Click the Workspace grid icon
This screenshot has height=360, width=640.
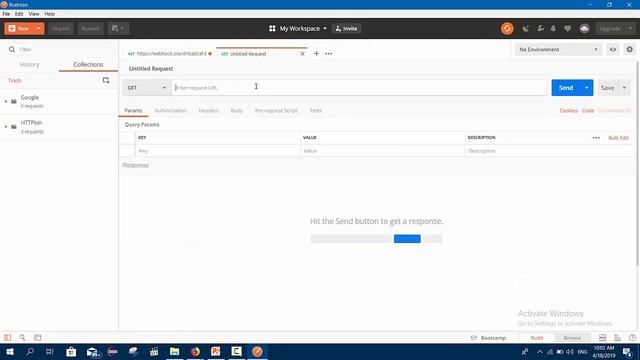272,29
